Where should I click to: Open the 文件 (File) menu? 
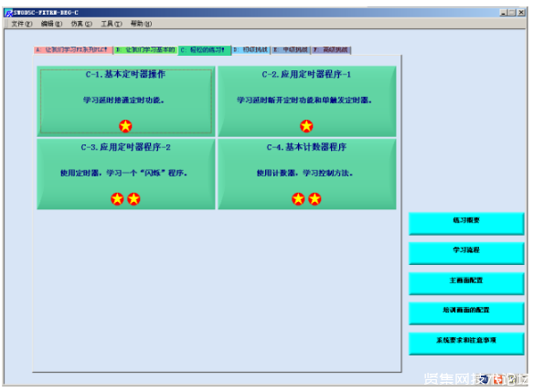tap(22, 24)
